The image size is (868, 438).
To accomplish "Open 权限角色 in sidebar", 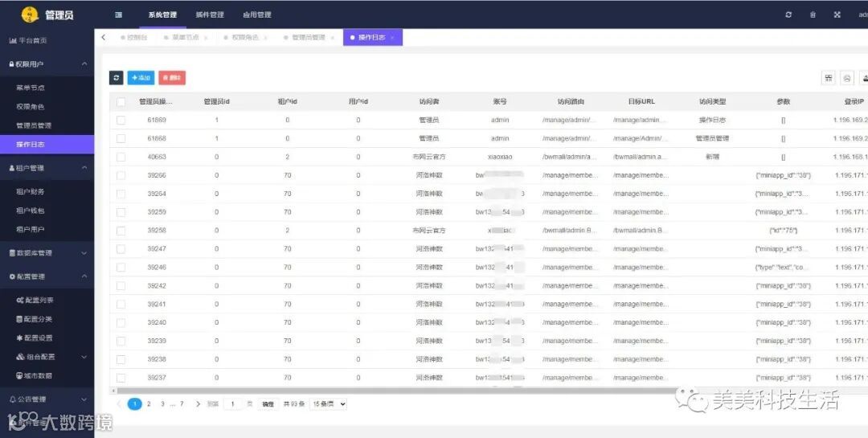I will (31, 106).
